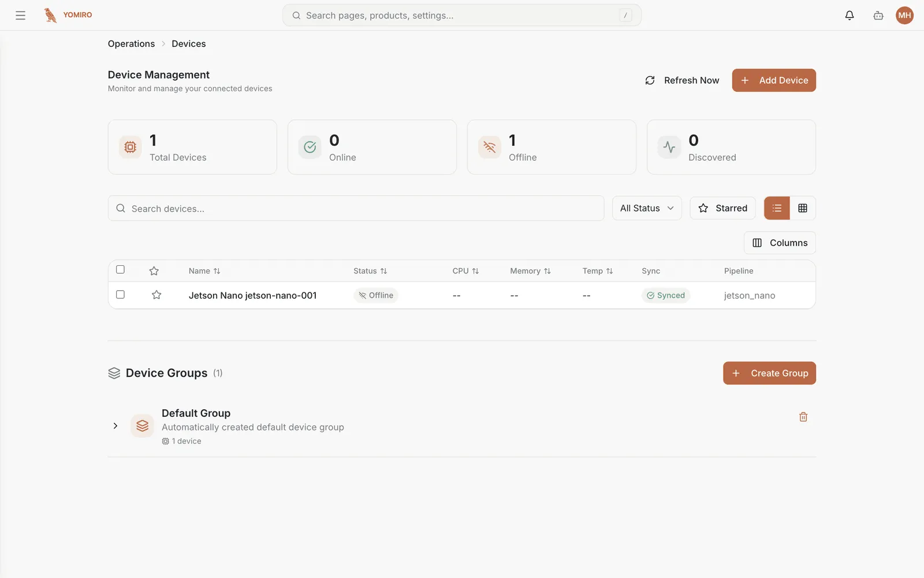Click the search magnifier in top bar

pos(296,16)
